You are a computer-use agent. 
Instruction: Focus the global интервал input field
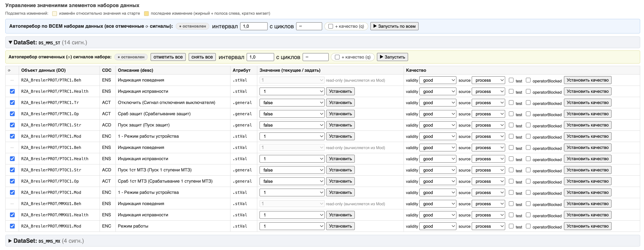point(254,26)
